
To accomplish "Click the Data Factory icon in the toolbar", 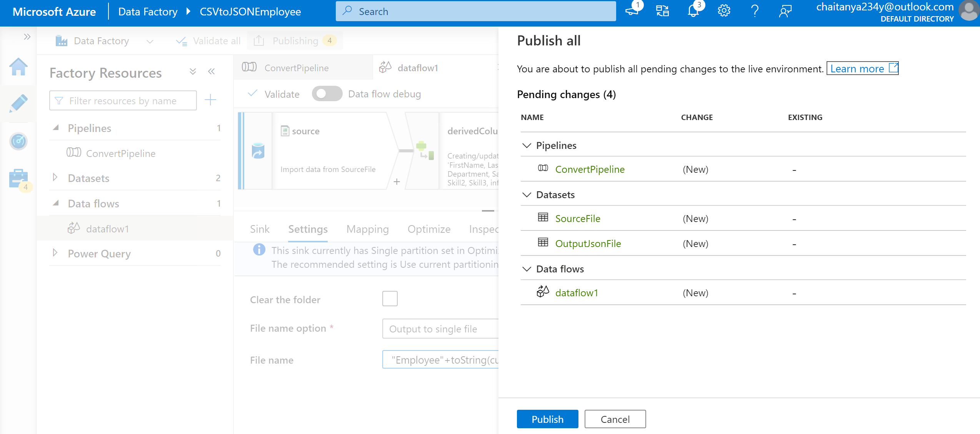I will 62,41.
